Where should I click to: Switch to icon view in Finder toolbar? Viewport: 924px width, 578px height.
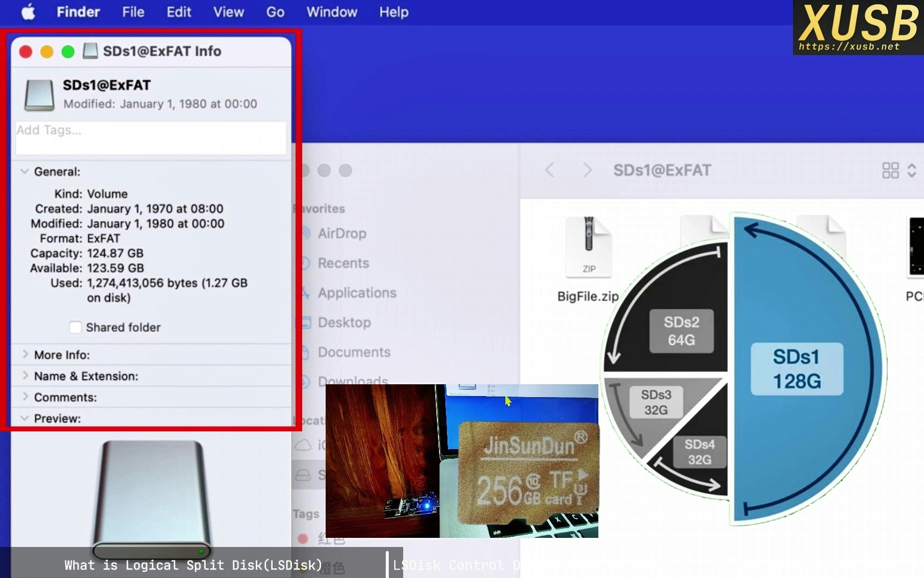pyautogui.click(x=890, y=170)
